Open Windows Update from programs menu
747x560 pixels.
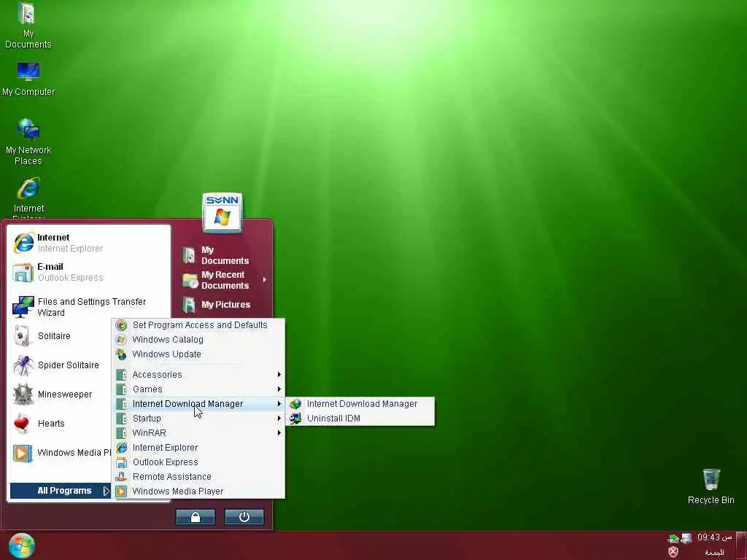[198, 354]
